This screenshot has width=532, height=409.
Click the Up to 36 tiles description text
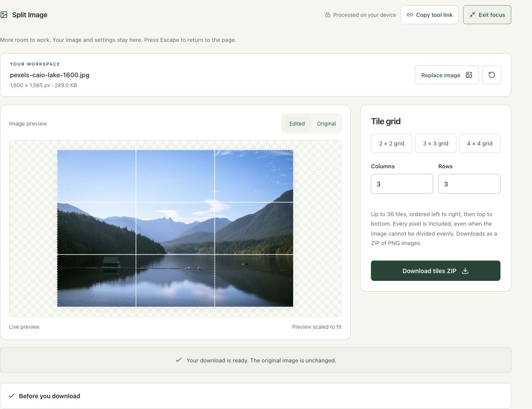pyautogui.click(x=434, y=229)
